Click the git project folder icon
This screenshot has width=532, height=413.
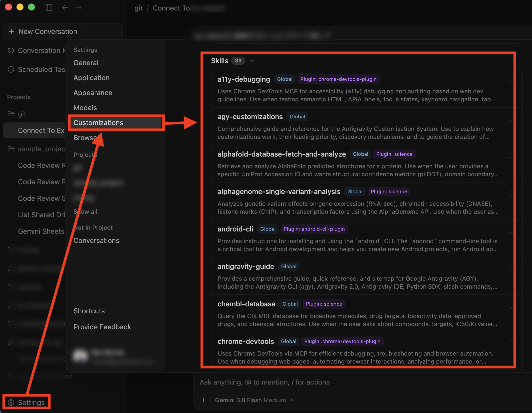[11, 114]
